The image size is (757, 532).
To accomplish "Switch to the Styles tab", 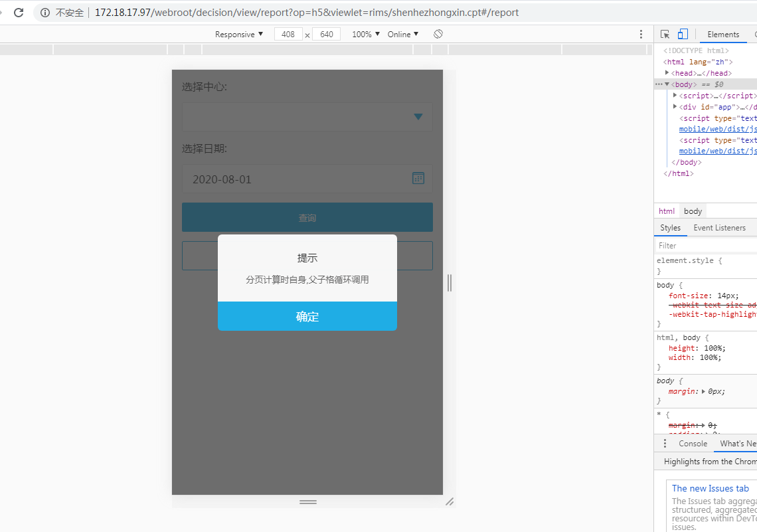I will (670, 228).
